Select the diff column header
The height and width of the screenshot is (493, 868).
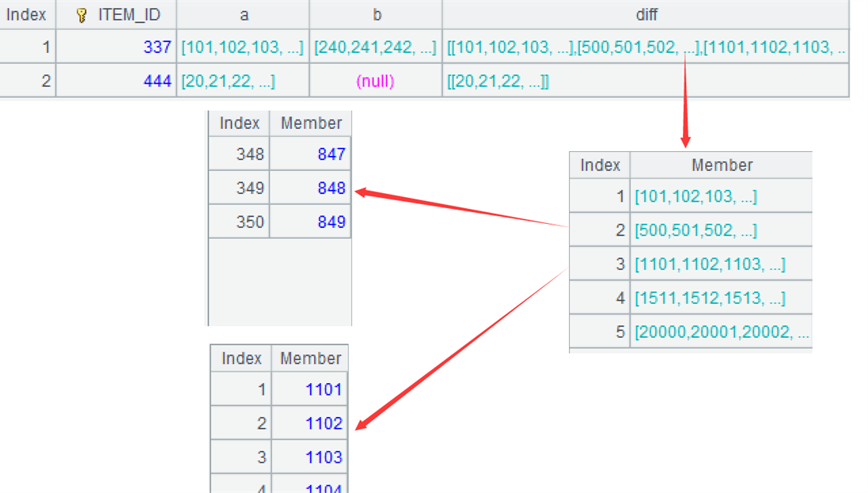tap(646, 14)
